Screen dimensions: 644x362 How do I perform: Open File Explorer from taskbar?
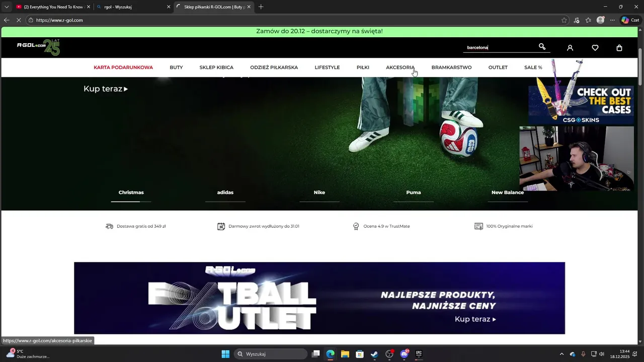coord(345,354)
